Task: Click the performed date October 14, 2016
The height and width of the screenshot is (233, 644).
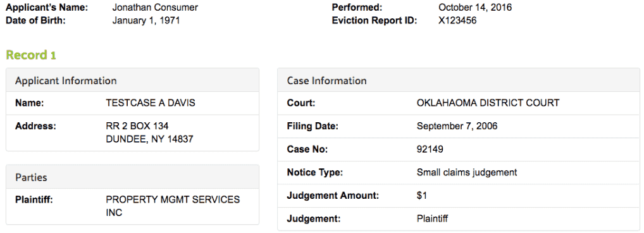Action: (475, 8)
